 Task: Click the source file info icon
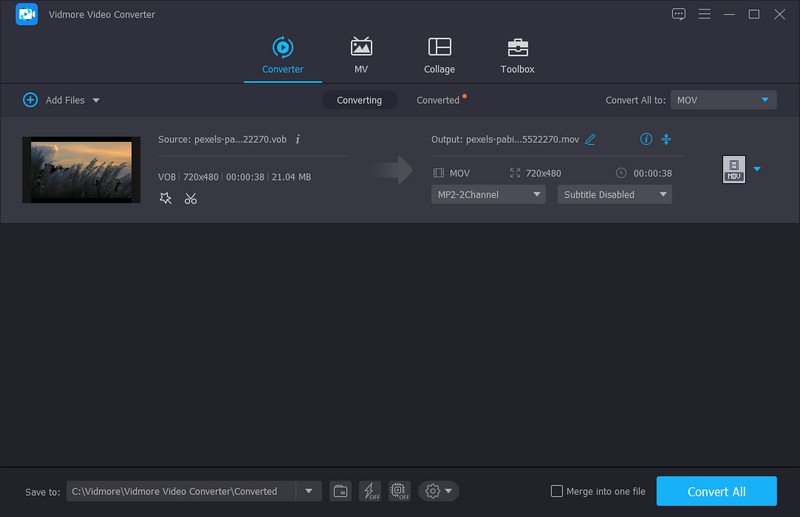pos(298,139)
